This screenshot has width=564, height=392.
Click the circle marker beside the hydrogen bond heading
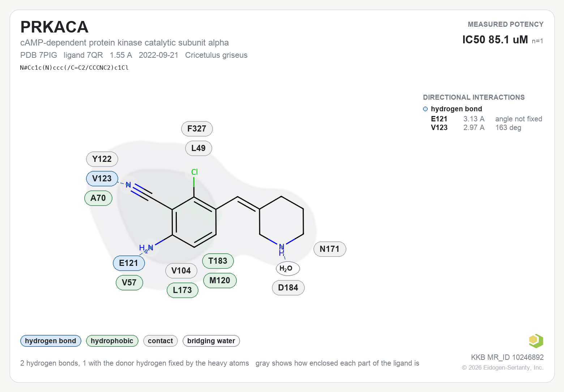pyautogui.click(x=426, y=109)
